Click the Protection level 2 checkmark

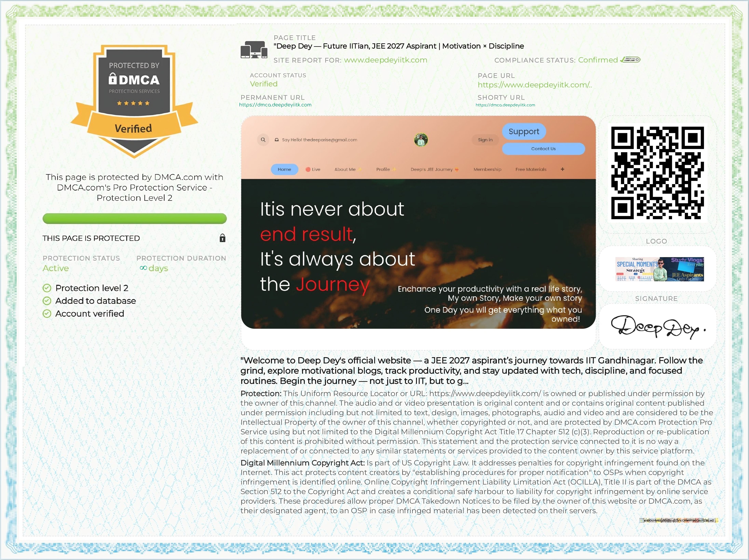tap(47, 288)
